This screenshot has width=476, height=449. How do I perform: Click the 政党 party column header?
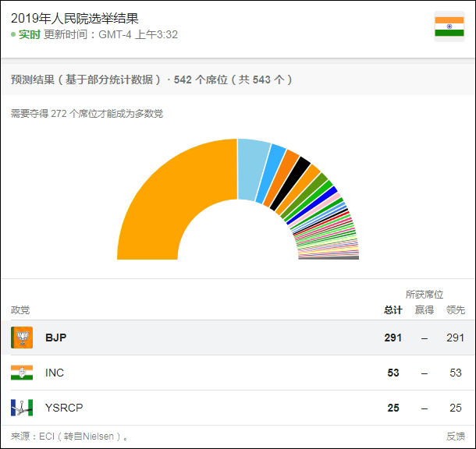tap(20, 309)
